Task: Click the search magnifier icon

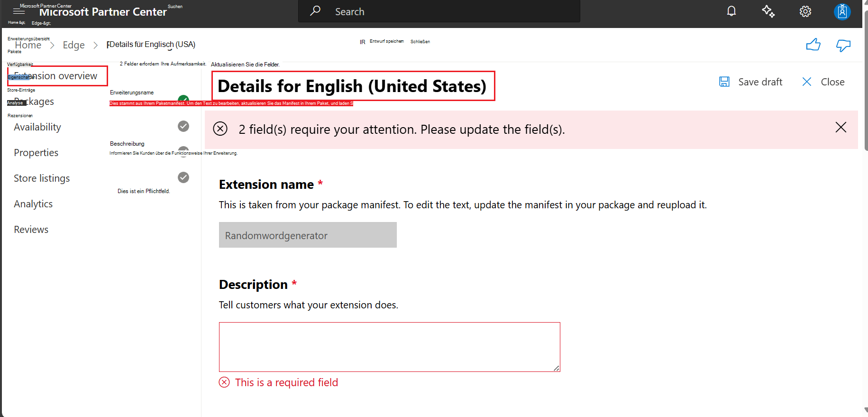Action: [315, 11]
